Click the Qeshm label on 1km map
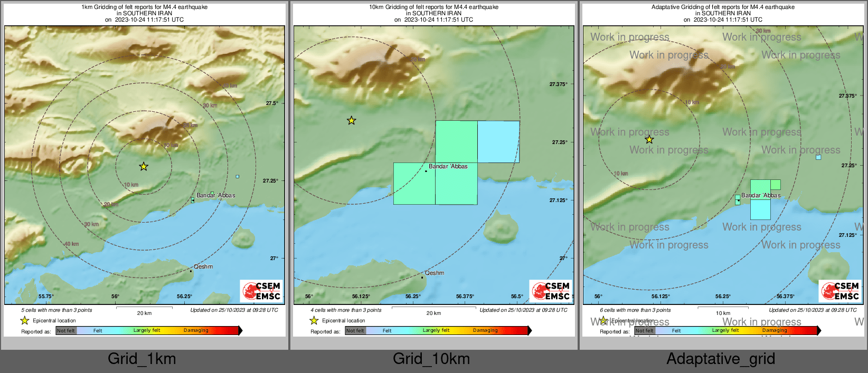 click(203, 266)
